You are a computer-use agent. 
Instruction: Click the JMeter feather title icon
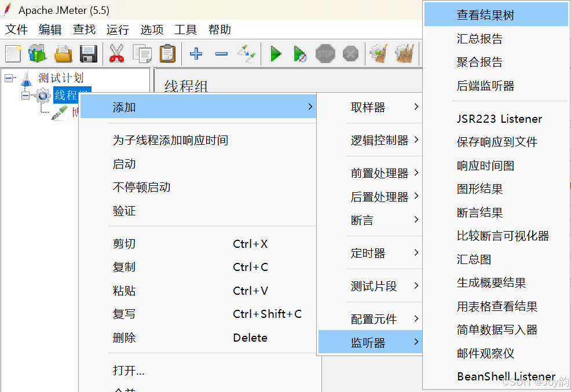(8, 10)
